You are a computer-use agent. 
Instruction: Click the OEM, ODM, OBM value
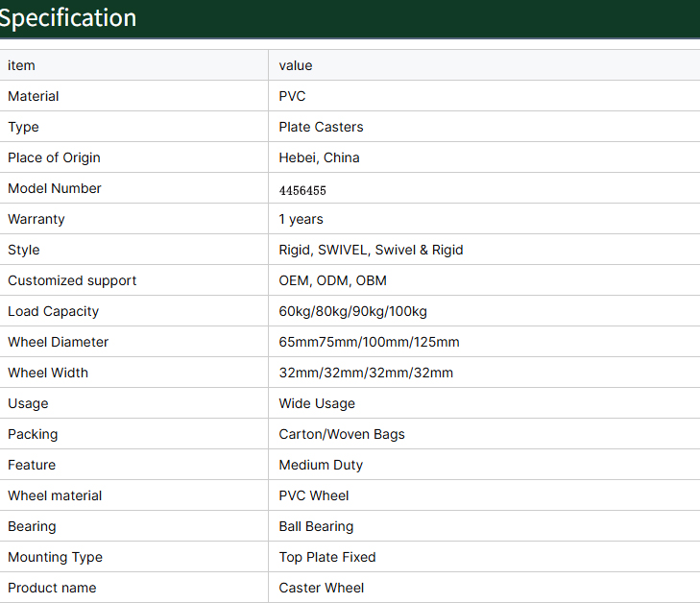pos(332,280)
